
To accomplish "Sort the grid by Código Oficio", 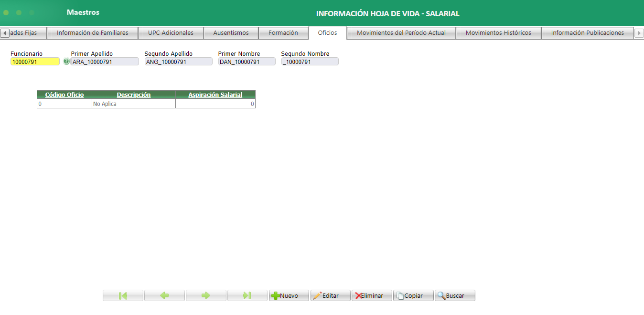I will click(64, 94).
